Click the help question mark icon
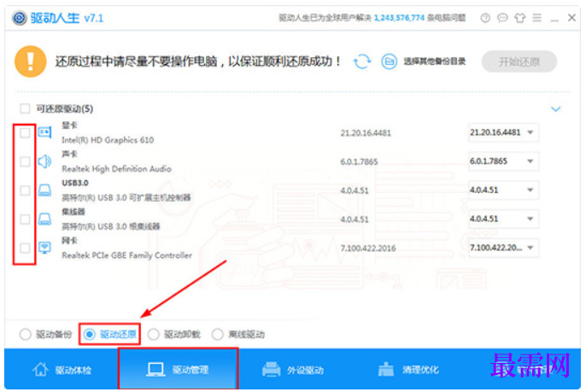The height and width of the screenshot is (392, 586). 485,18
